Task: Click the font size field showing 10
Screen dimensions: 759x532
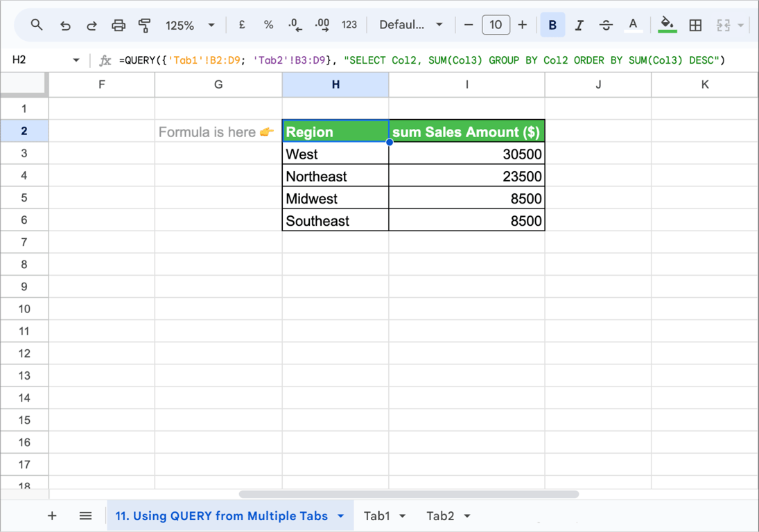Action: coord(496,25)
